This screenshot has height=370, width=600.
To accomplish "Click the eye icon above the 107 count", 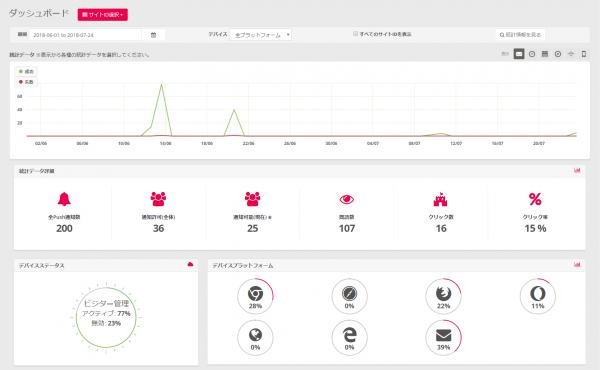I will pos(347,199).
